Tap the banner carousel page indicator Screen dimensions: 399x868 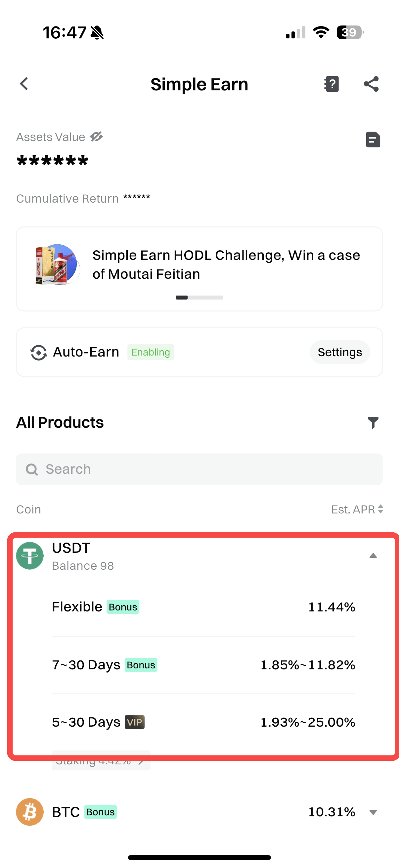click(199, 298)
